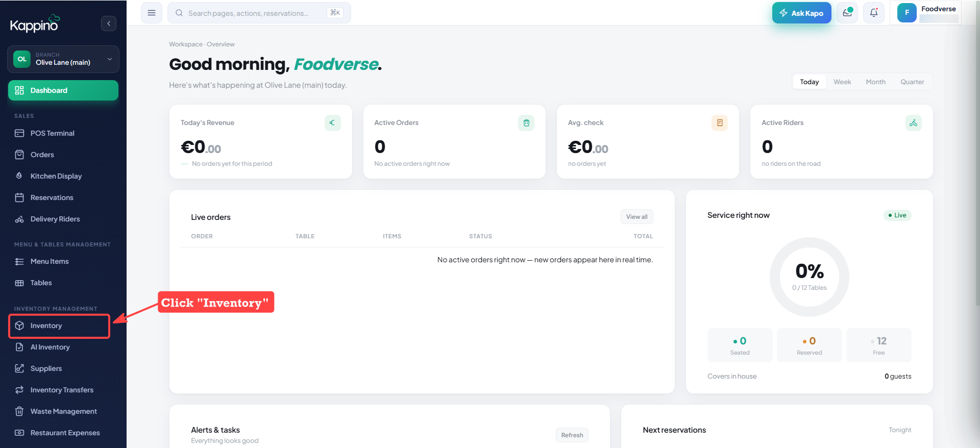The width and height of the screenshot is (980, 448).
Task: Open Kitchen Display
Action: 63,176
